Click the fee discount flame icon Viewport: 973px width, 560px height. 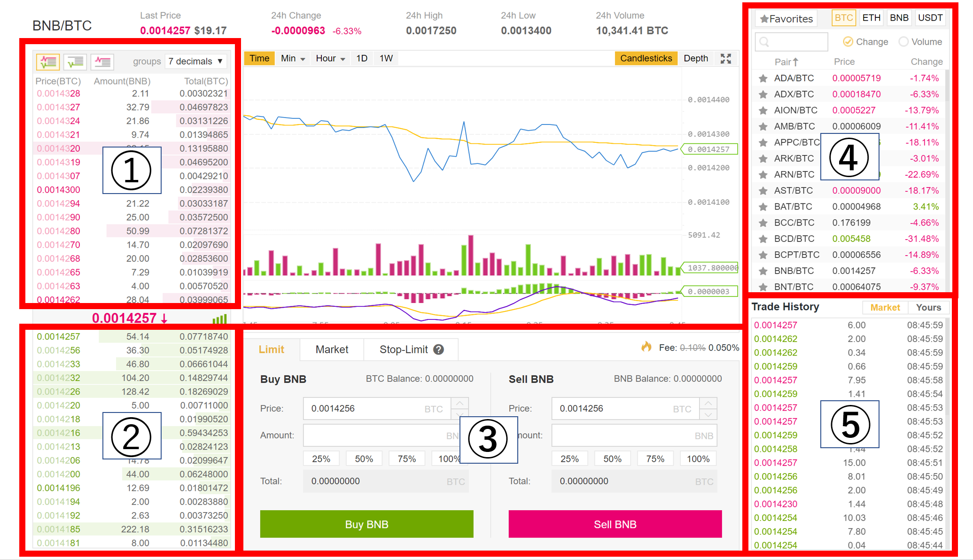pos(647,347)
